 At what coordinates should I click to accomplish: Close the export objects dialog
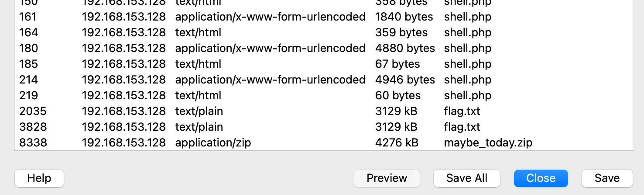(541, 178)
